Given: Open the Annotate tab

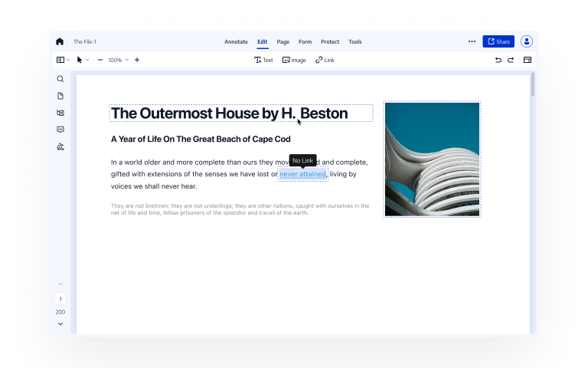Looking at the screenshot, I should 236,41.
